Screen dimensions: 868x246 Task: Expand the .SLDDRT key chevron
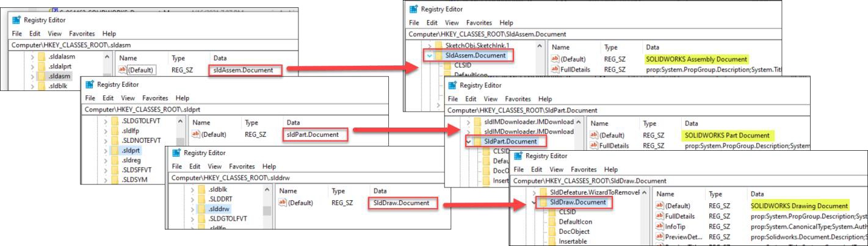[194, 200]
